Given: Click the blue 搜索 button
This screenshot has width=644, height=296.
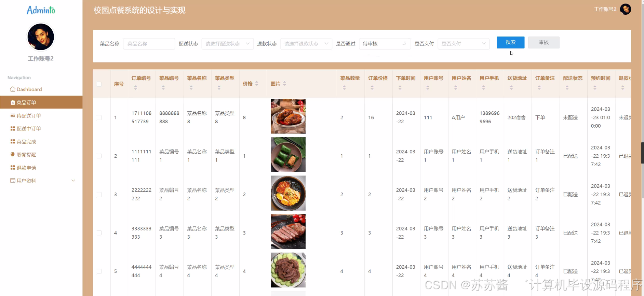Looking at the screenshot, I should click(x=510, y=42).
